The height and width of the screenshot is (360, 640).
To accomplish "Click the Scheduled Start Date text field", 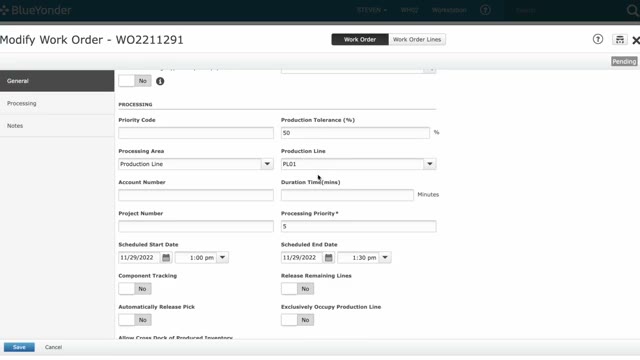I will point(140,258).
